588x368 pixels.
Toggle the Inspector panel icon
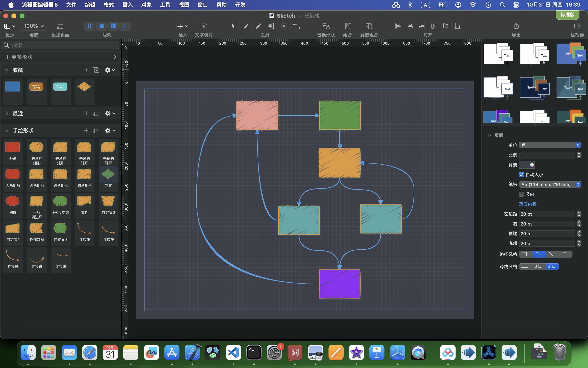577,26
